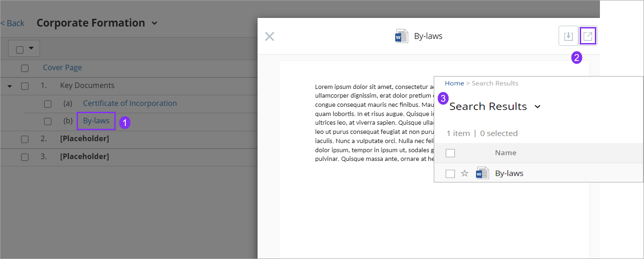Star the By-laws search result as favorite
644x259 pixels.
[x=465, y=173]
